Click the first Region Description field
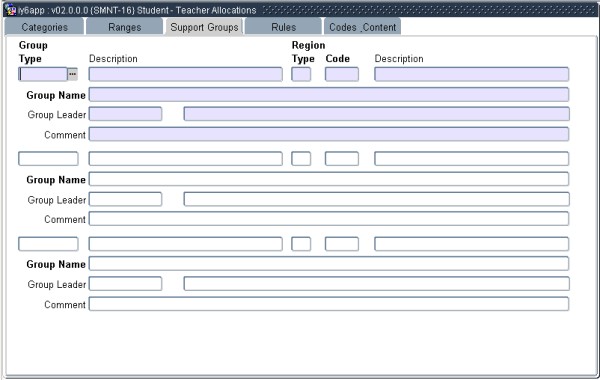The height and width of the screenshot is (380, 600). pyautogui.click(x=471, y=74)
